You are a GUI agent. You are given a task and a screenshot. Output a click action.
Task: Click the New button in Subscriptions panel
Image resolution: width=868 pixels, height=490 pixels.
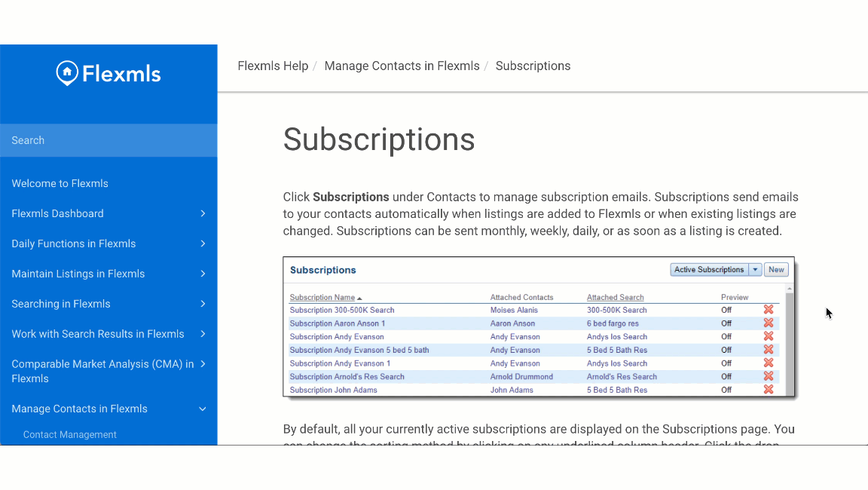[x=776, y=270]
